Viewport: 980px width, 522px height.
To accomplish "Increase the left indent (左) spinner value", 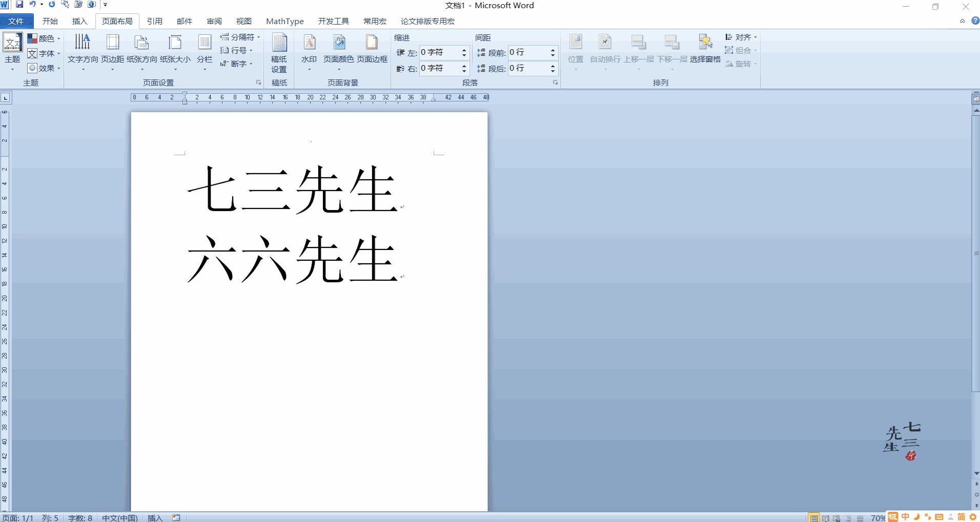I will tap(464, 50).
